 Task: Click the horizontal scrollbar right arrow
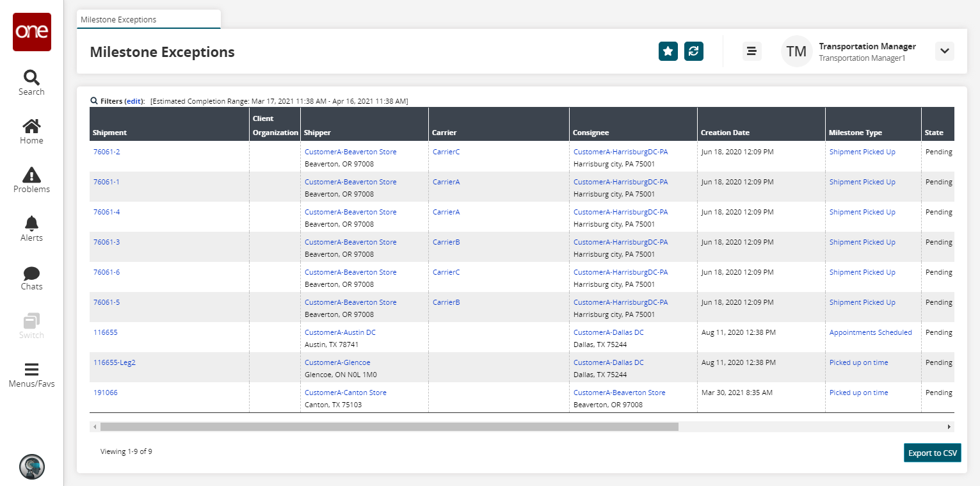point(949,426)
